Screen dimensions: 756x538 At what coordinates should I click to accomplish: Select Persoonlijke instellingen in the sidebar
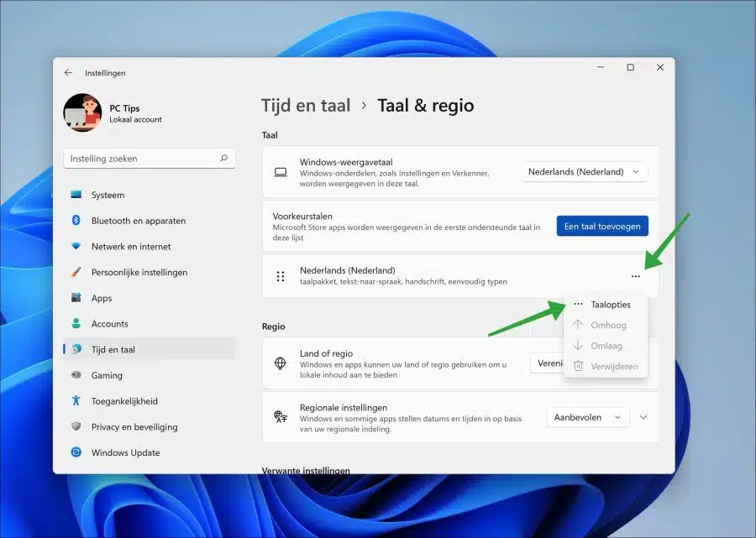[x=149, y=272]
